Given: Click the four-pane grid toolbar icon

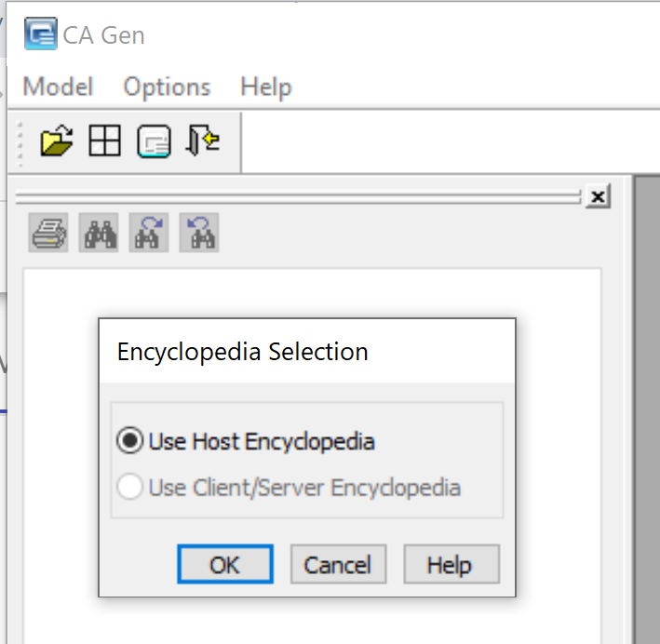Looking at the screenshot, I should tap(105, 141).
